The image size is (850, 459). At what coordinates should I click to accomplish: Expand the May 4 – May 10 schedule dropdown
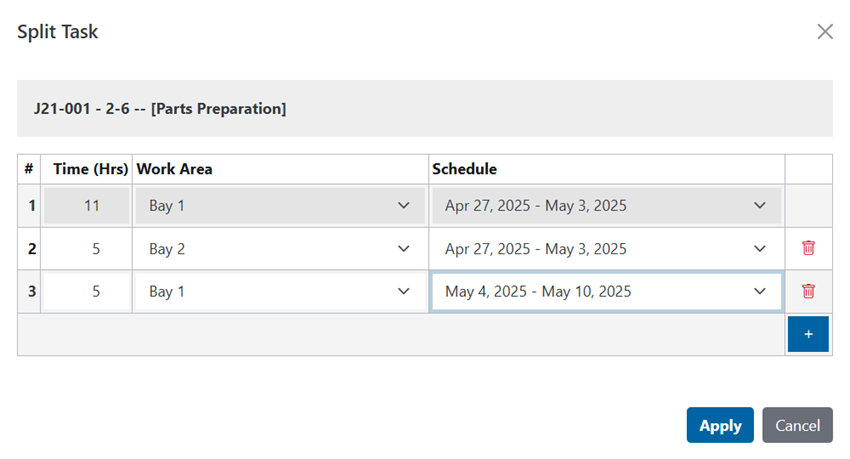(606, 292)
